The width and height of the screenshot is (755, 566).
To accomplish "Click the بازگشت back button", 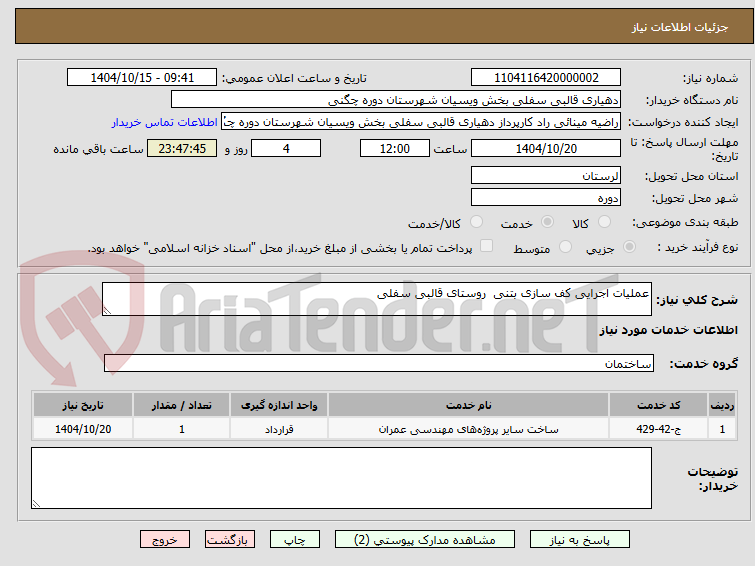I will point(230,540).
